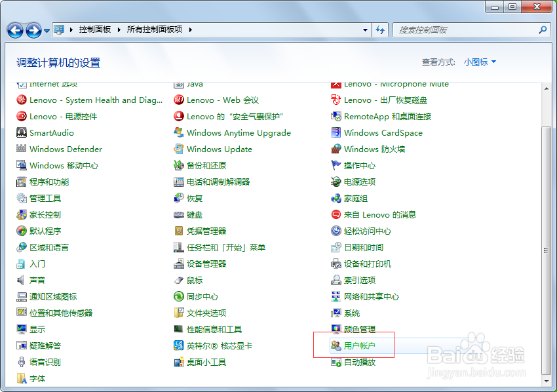Open 索引选项 link
Image resolution: width=557 pixels, height=392 pixels.
[360, 280]
